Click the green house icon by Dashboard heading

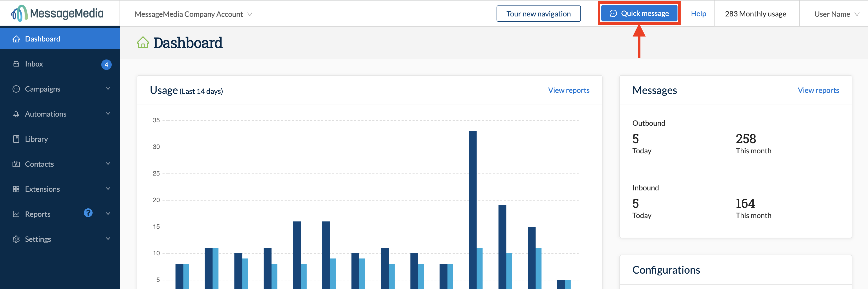[143, 43]
